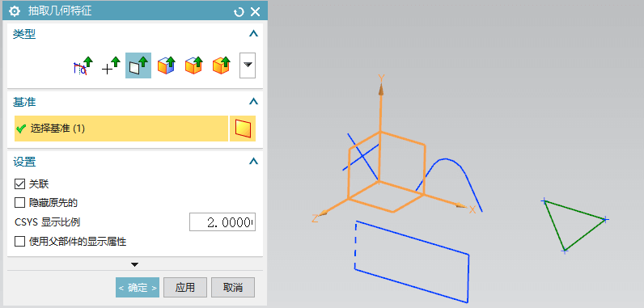Click the 确定 button
This screenshot has height=308, width=644.
[138, 288]
